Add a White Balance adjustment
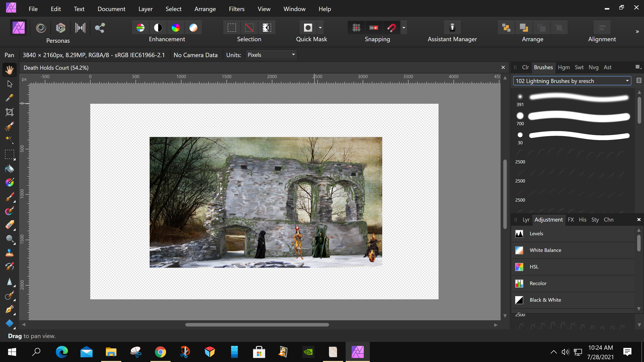Image resolution: width=644 pixels, height=362 pixels. [x=573, y=250]
